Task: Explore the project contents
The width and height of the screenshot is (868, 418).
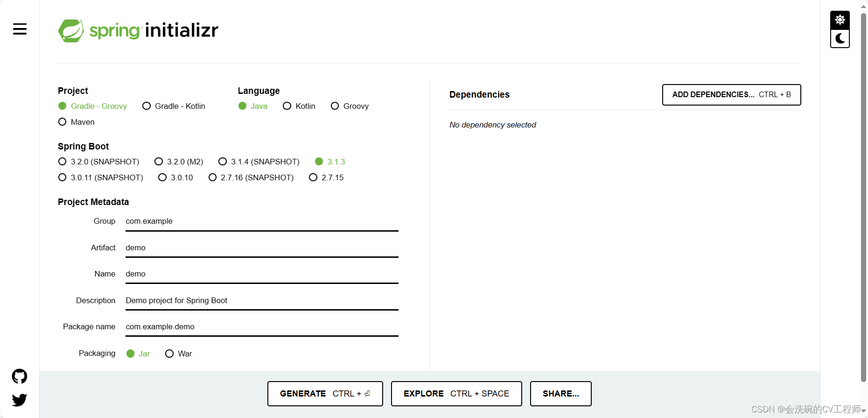Action: (456, 394)
